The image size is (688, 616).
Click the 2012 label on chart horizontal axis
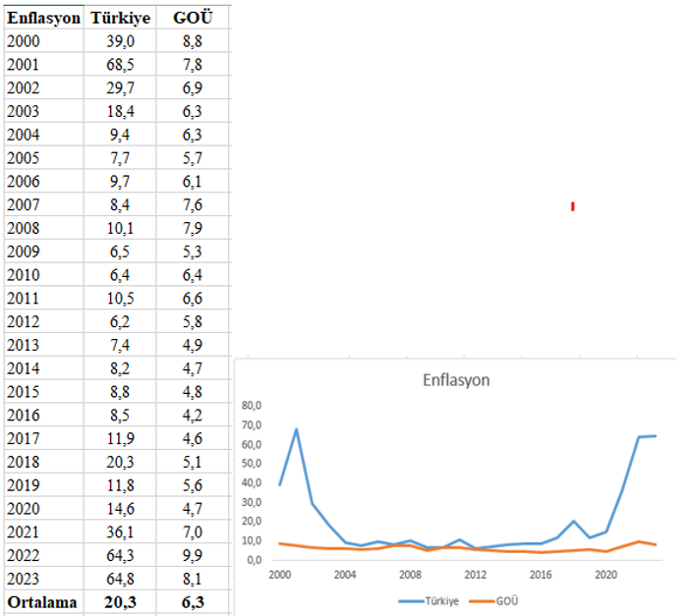[x=476, y=575]
